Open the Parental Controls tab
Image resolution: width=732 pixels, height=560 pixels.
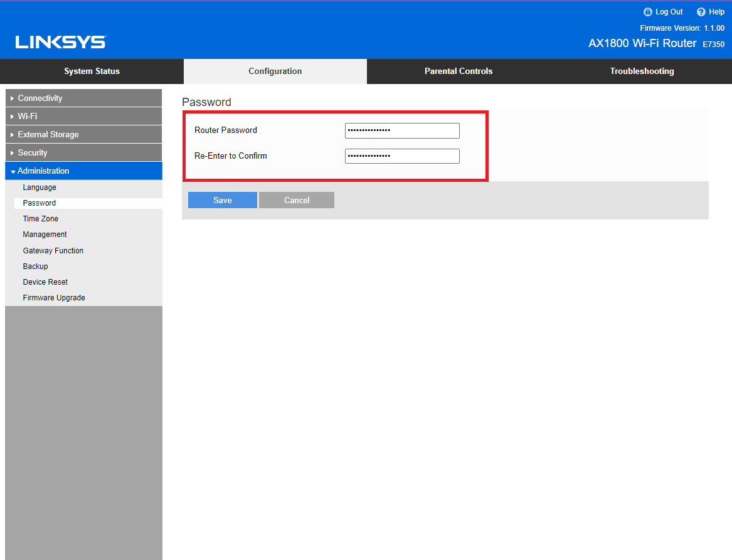(459, 71)
